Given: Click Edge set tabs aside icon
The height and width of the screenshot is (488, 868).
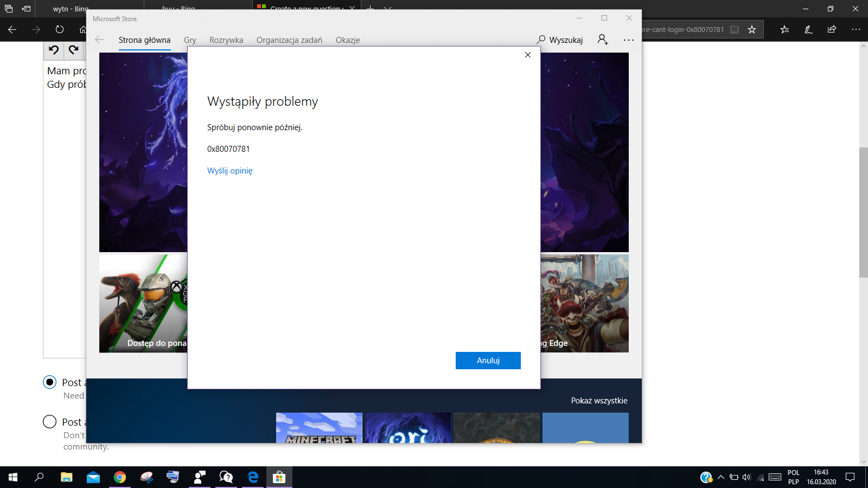Looking at the screenshot, I should tap(26, 9).
